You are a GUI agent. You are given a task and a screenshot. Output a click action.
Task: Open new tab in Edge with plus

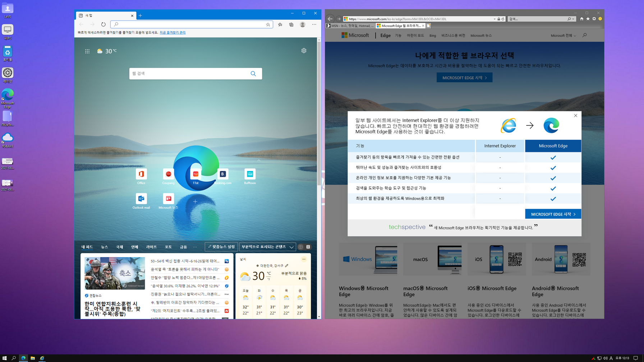click(140, 15)
